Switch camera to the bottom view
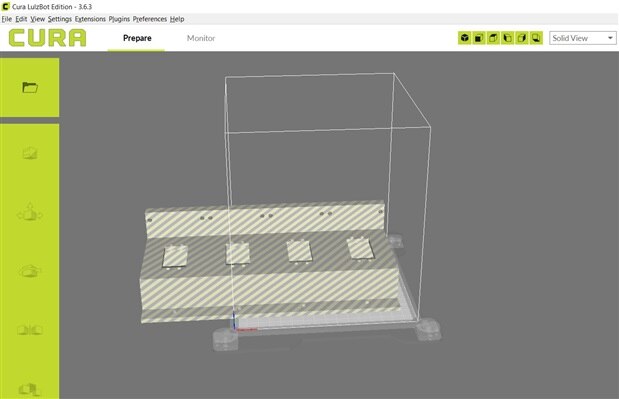Image resolution: width=619 pixels, height=399 pixels. [x=536, y=38]
